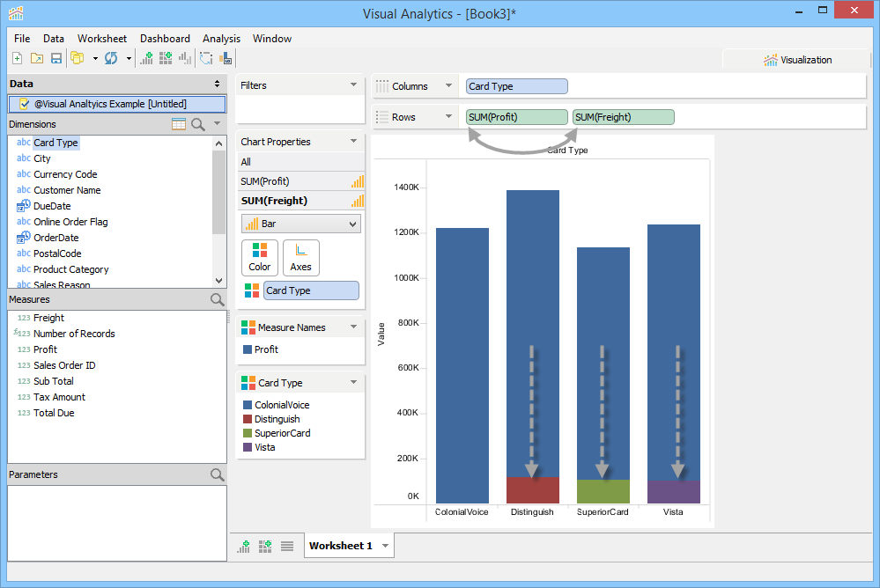The image size is (880, 588).
Task: Open the Dashboard menu
Action: tap(165, 39)
